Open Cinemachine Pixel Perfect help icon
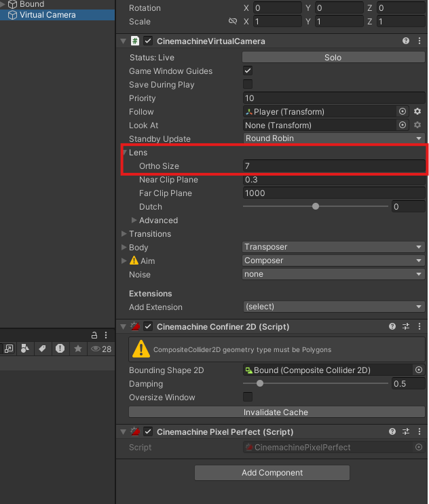429x504 pixels. click(392, 431)
